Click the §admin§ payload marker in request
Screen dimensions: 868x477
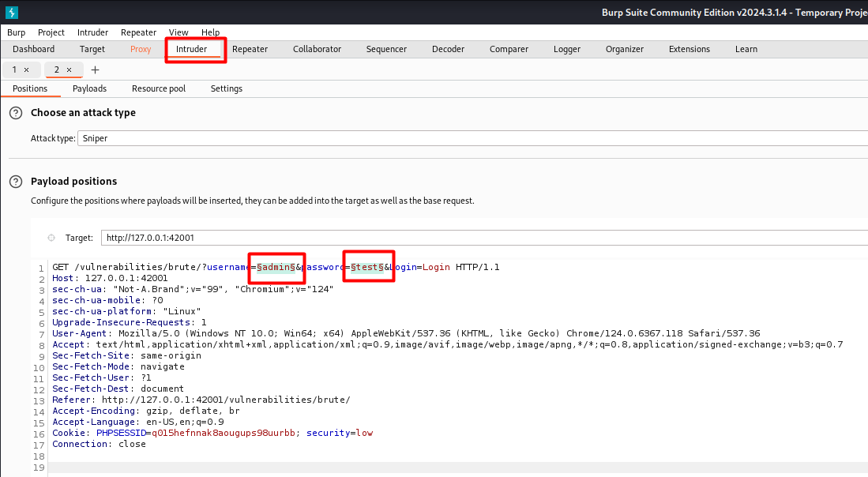(276, 267)
